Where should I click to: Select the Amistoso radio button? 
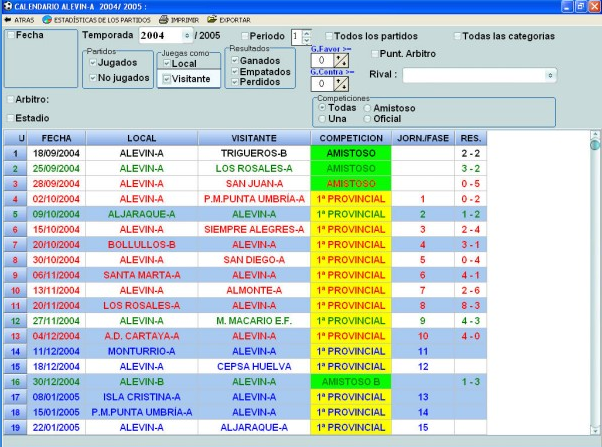pyautogui.click(x=367, y=108)
